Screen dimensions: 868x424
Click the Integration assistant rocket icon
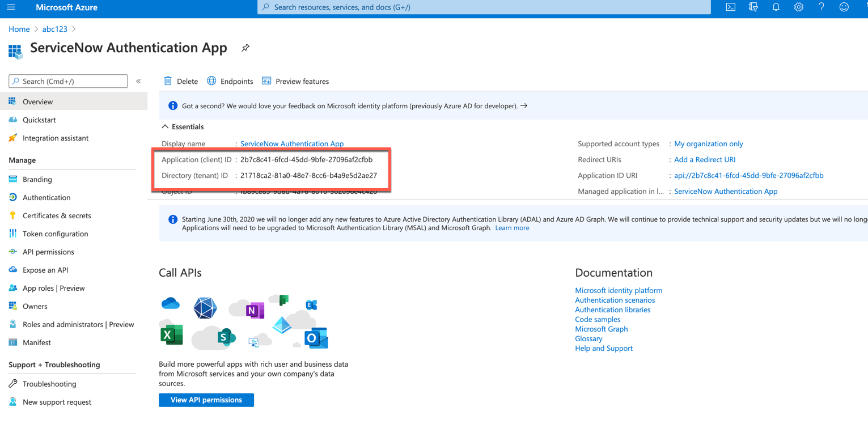(12, 138)
